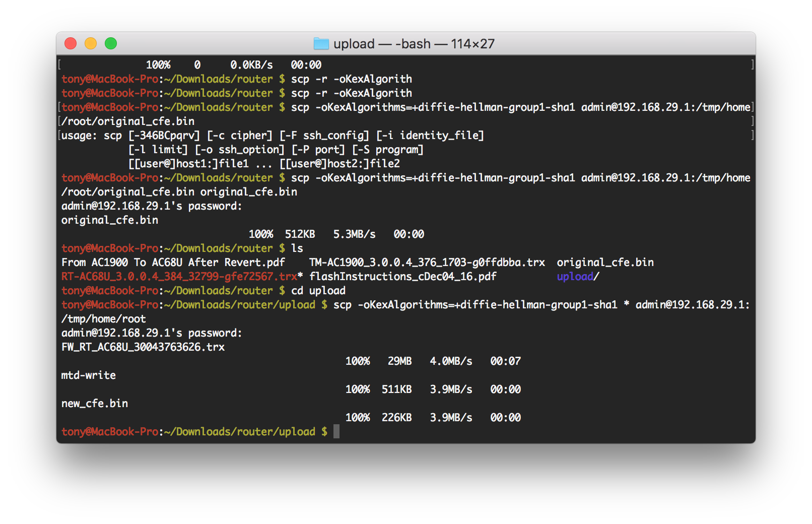Click the 'cd upload' command text
Screen dimensions: 812x524
pos(318,291)
